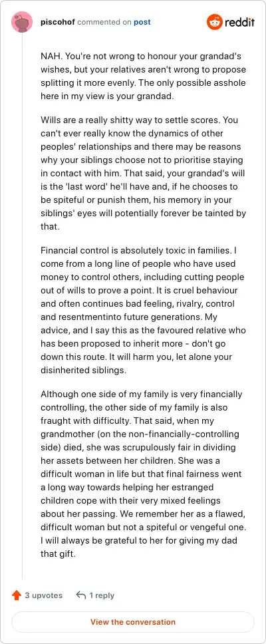
Task: Click the "View the conversation" button
Action: pyautogui.click(x=133, y=622)
